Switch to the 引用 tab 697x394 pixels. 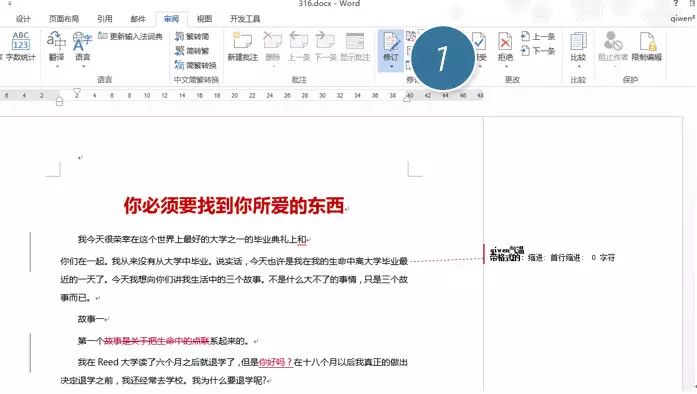click(104, 19)
